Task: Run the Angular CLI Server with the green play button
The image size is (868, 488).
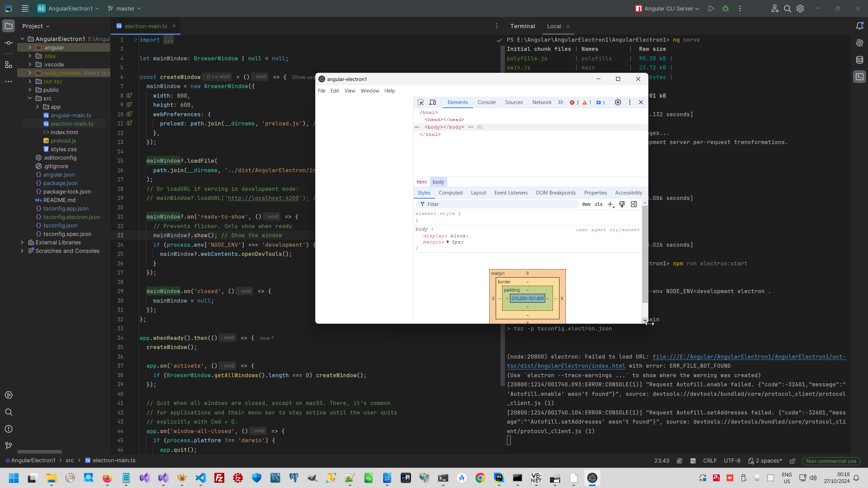Action: tap(711, 8)
